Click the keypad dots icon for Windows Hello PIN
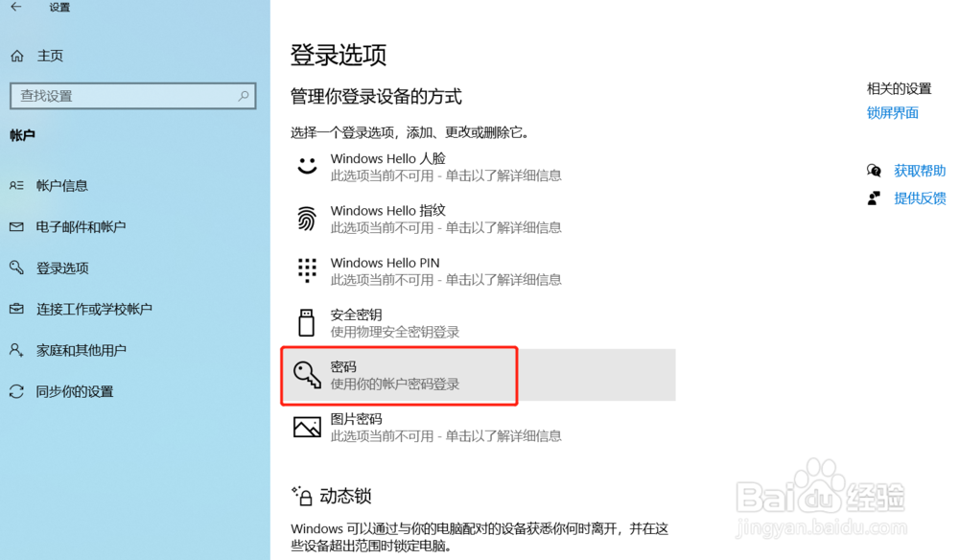 (x=307, y=269)
